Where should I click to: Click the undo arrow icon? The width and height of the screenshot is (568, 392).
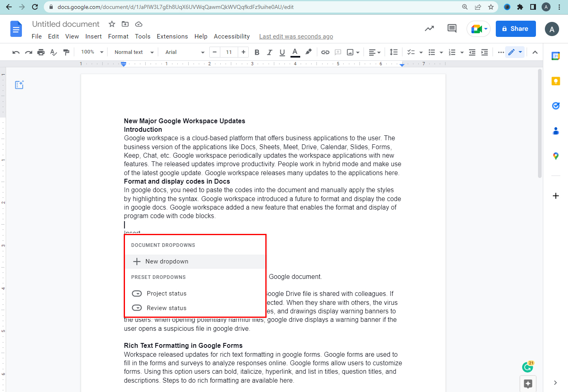coord(16,52)
